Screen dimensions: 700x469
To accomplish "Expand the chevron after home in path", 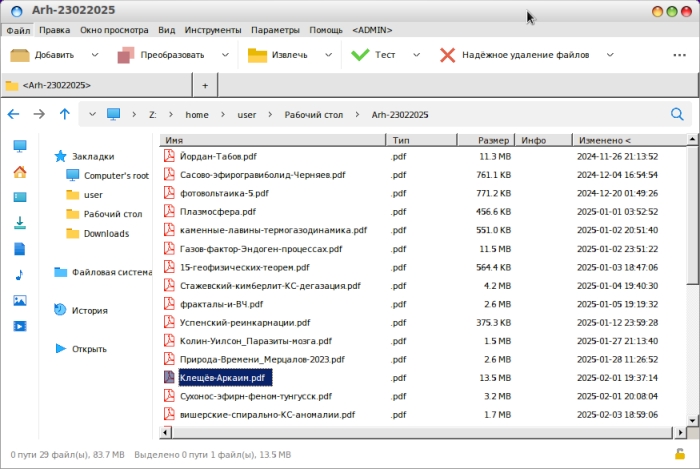I will [223, 115].
